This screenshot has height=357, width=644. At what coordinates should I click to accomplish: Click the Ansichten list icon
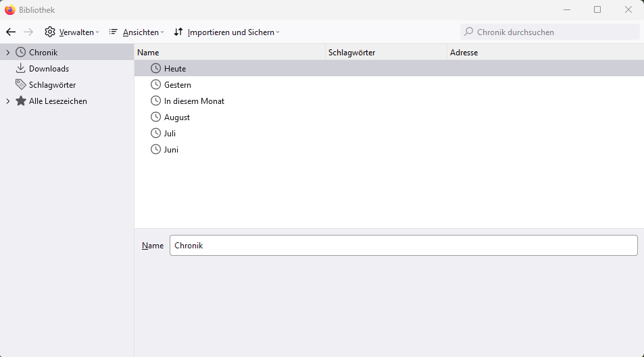pyautogui.click(x=114, y=32)
